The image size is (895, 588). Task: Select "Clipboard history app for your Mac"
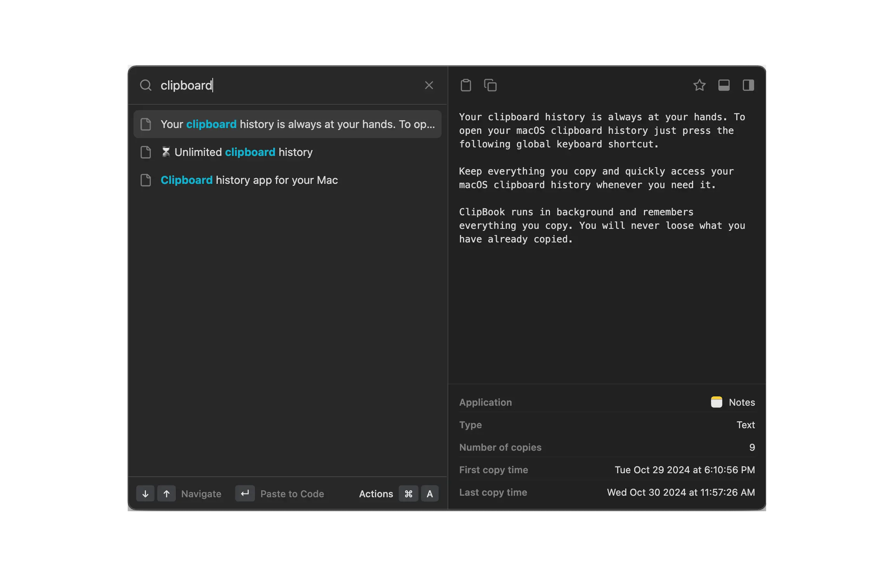click(249, 180)
